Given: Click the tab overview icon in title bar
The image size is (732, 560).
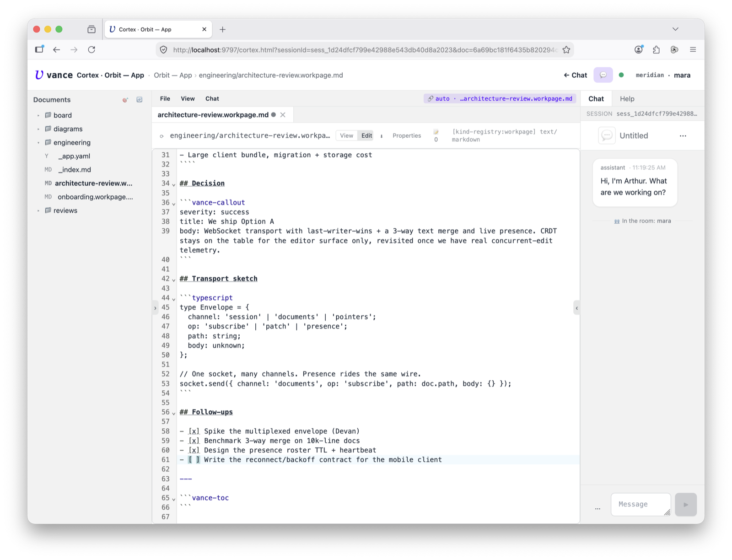Looking at the screenshot, I should [91, 29].
